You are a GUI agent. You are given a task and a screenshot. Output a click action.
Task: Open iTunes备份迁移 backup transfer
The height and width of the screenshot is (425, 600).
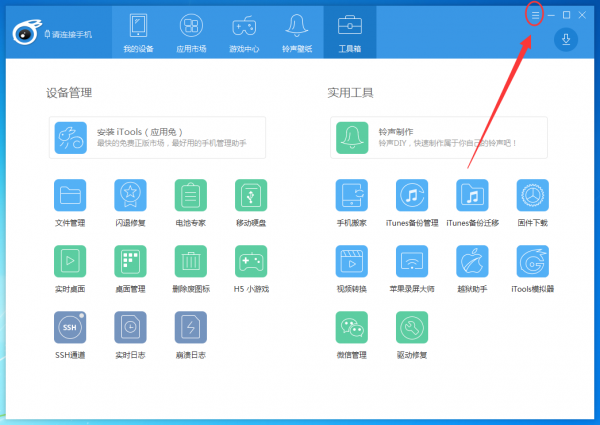click(x=472, y=195)
